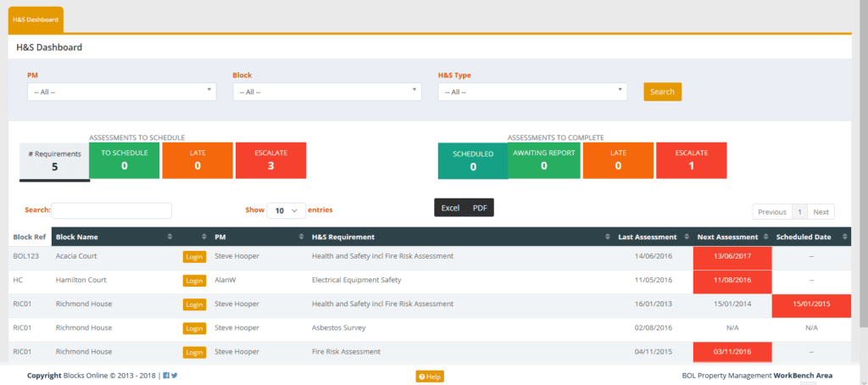Export table using the Excel button
The height and width of the screenshot is (385, 868).
[x=450, y=208]
